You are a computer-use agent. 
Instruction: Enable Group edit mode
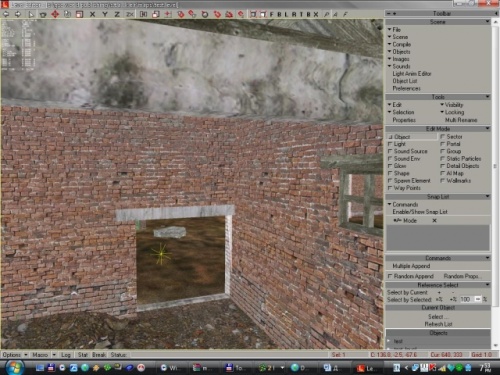click(x=451, y=151)
